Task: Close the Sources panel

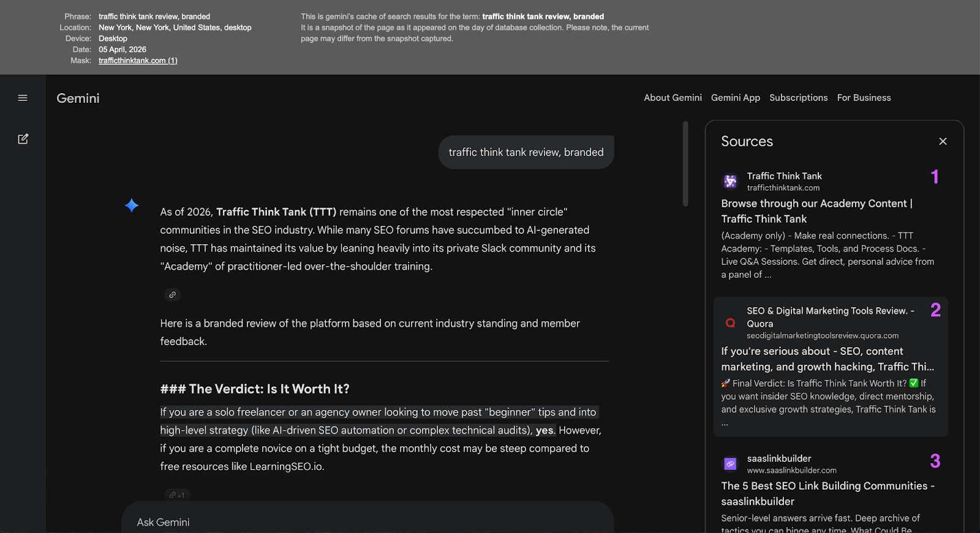Action: coord(943,141)
